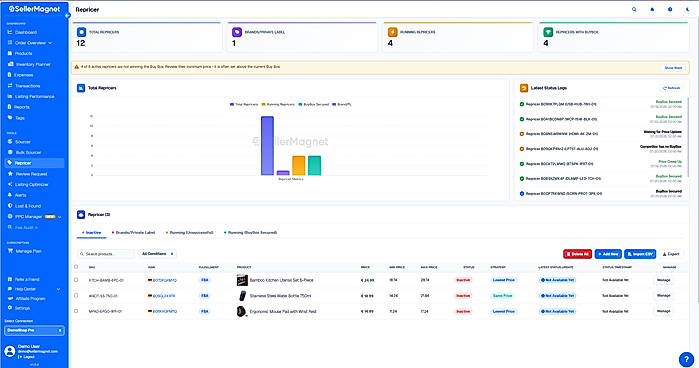Screen dimensions: 699x368
Task: Click the Import CSV button
Action: tap(640, 254)
